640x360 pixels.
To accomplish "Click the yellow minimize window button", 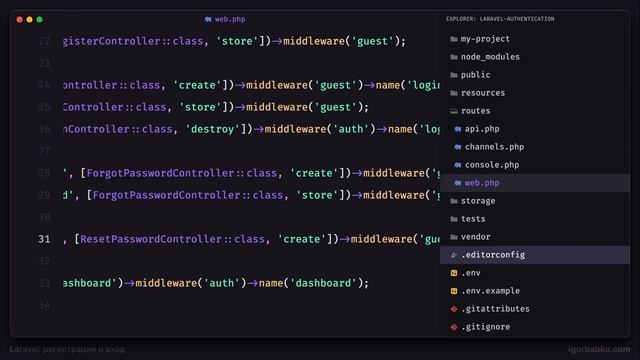I will [x=29, y=19].
